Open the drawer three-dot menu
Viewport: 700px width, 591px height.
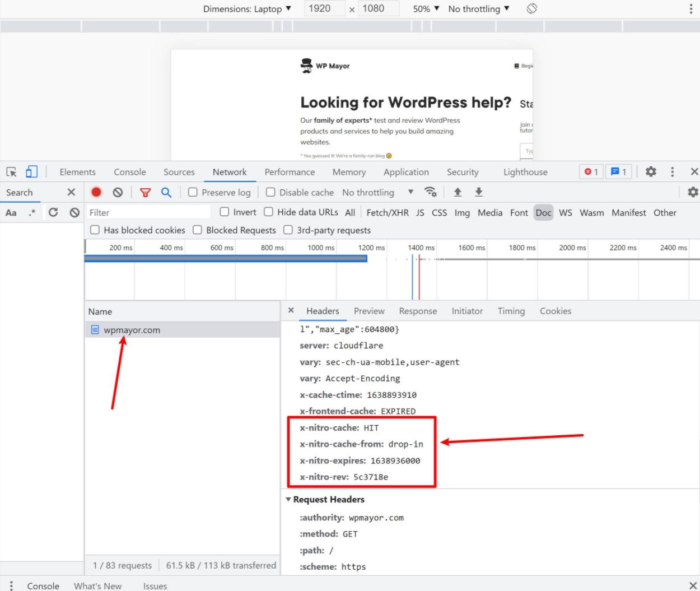coord(11,586)
